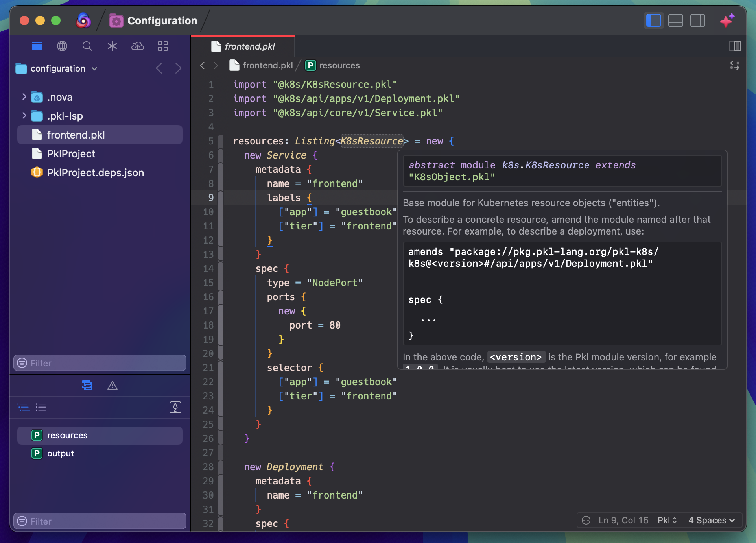Split the editor pane icon

point(734,46)
